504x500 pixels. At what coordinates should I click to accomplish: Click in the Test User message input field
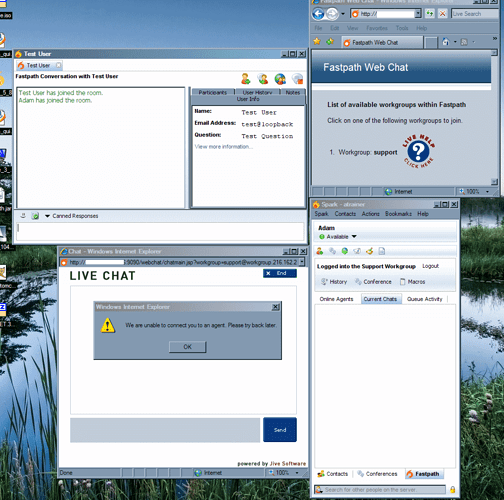click(x=160, y=231)
